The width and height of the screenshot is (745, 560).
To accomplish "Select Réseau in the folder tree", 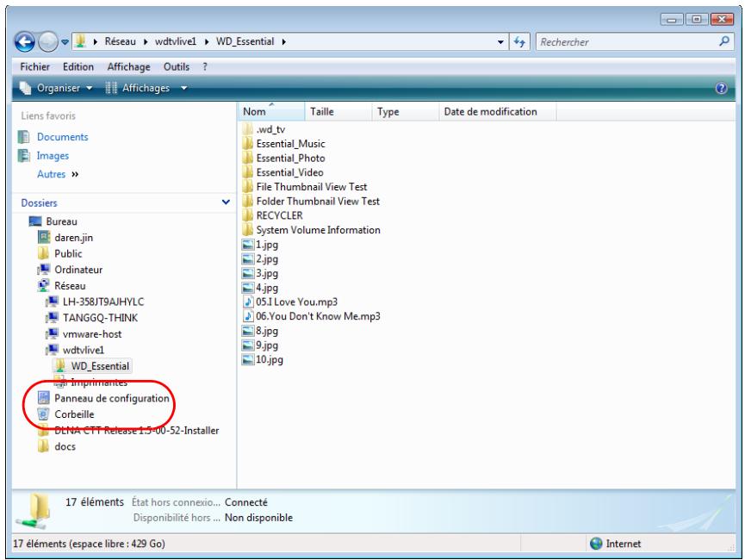I will pyautogui.click(x=70, y=286).
